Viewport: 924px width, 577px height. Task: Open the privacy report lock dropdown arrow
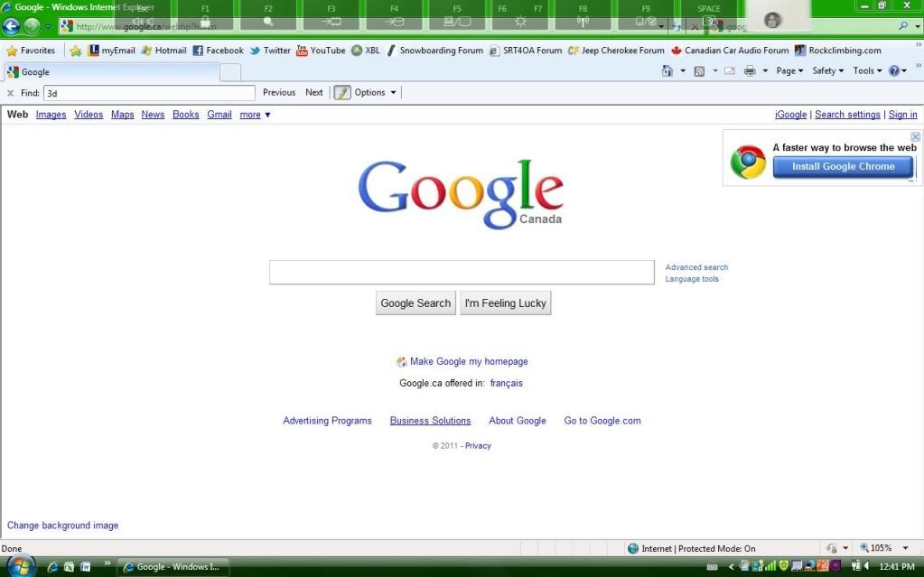pos(845,548)
